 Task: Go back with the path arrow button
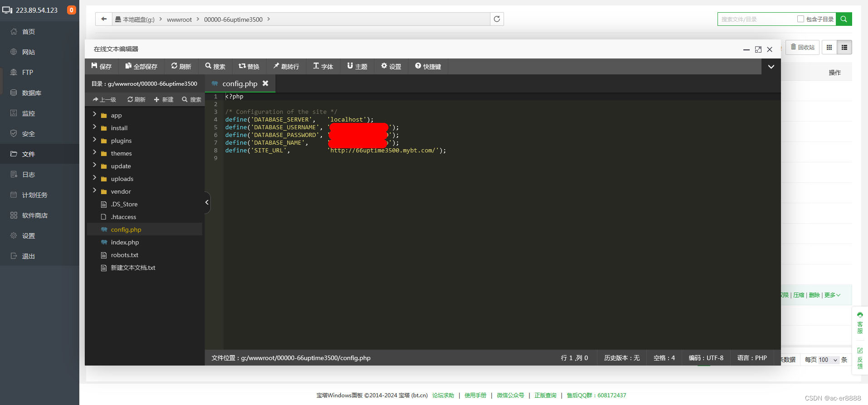click(x=104, y=19)
